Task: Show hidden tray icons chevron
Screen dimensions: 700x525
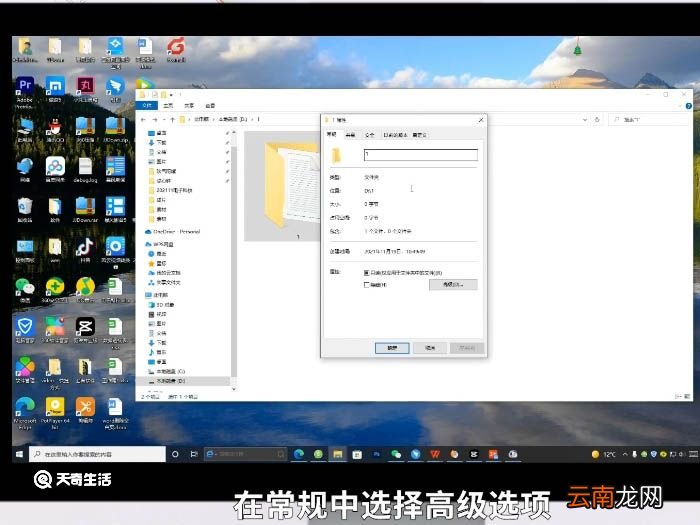Action: click(x=625, y=454)
